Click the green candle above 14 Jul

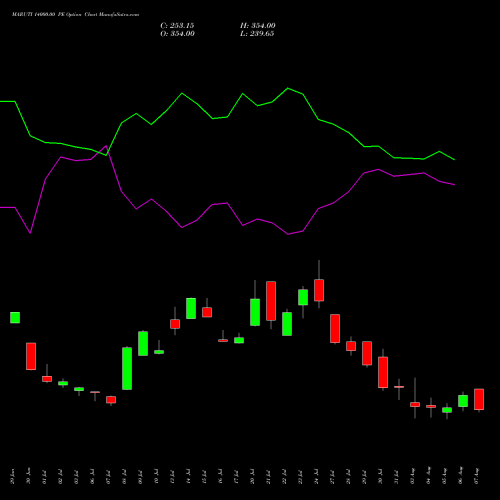point(191,308)
